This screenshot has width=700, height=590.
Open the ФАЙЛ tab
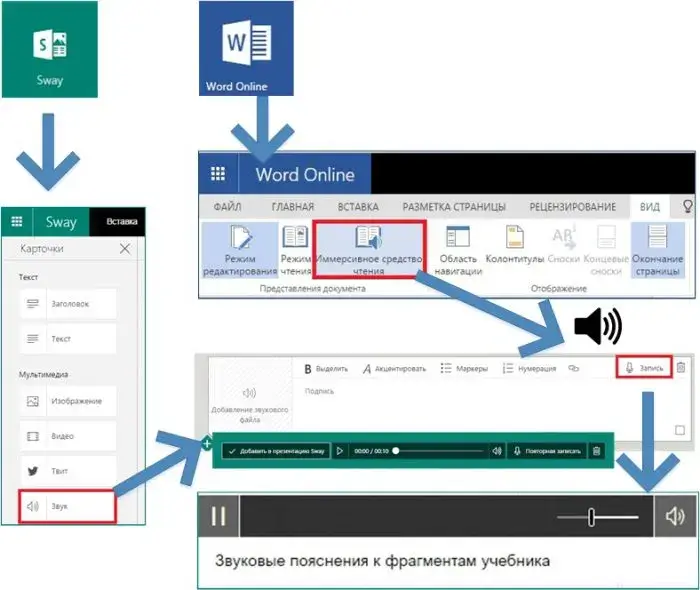pyautogui.click(x=227, y=207)
